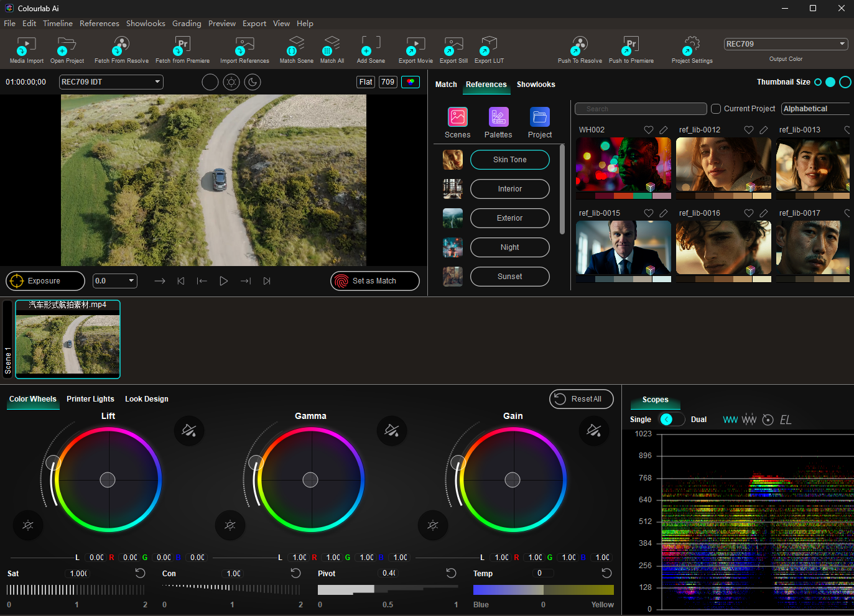Screen dimensions: 854x616
Task: Click the Import References icon
Action: (244, 47)
